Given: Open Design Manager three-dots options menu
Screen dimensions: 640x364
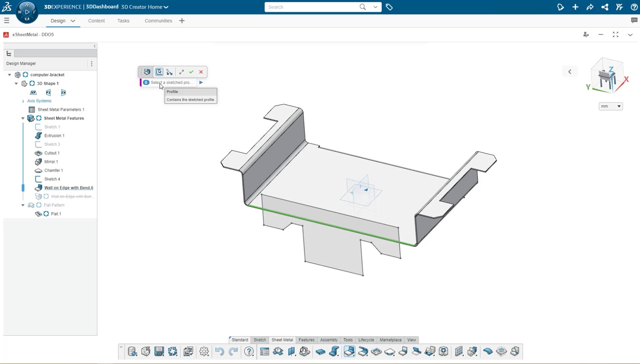Looking at the screenshot, I should (x=91, y=63).
